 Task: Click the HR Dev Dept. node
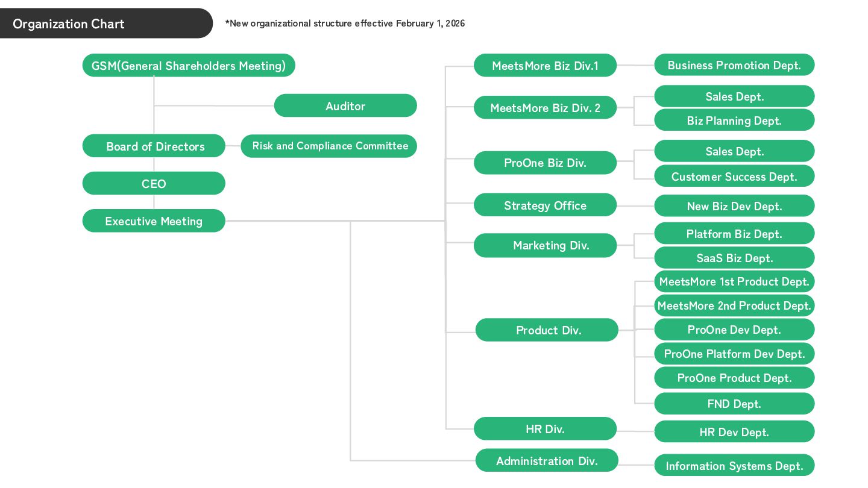[734, 432]
